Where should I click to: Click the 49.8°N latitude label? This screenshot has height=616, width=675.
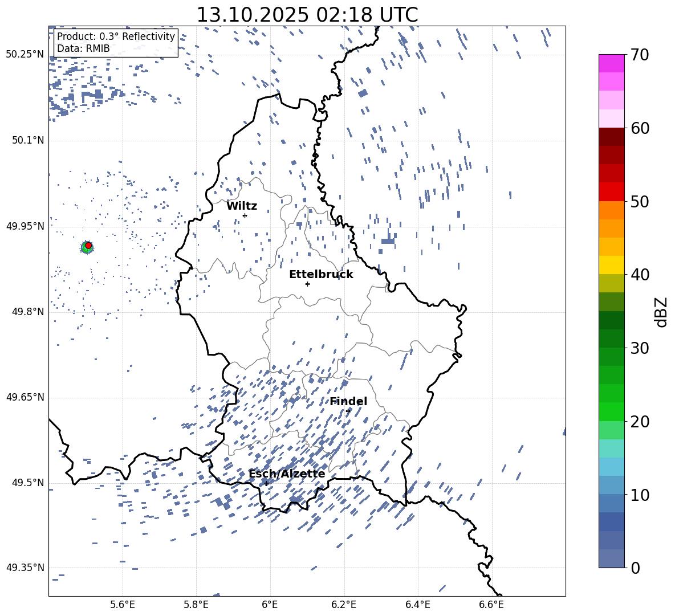coord(27,312)
